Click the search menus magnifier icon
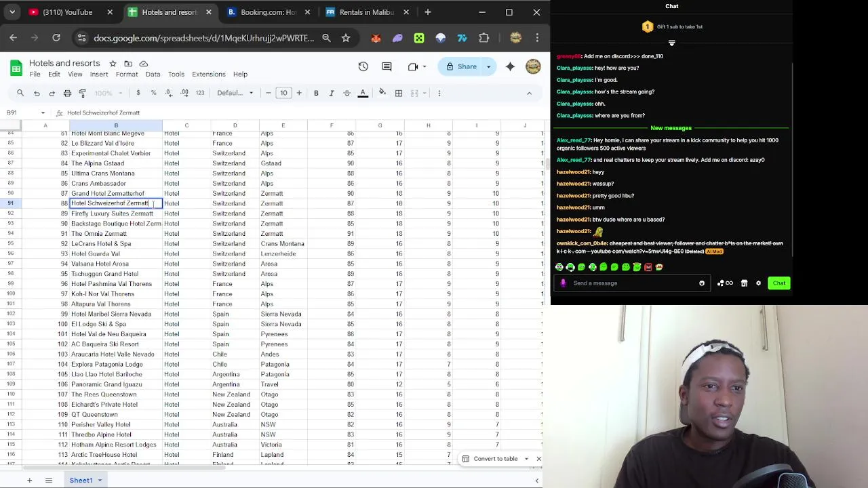The image size is (868, 488). click(x=20, y=93)
